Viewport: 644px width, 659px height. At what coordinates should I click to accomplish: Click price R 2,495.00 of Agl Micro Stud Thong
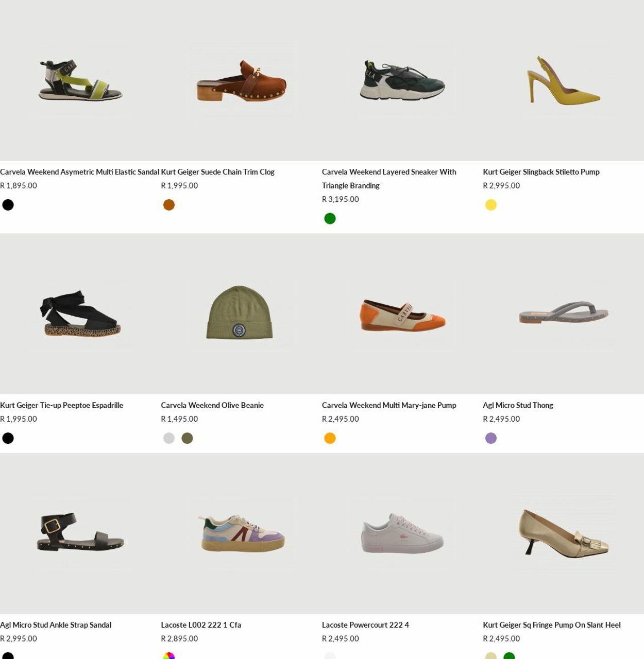[x=501, y=419]
